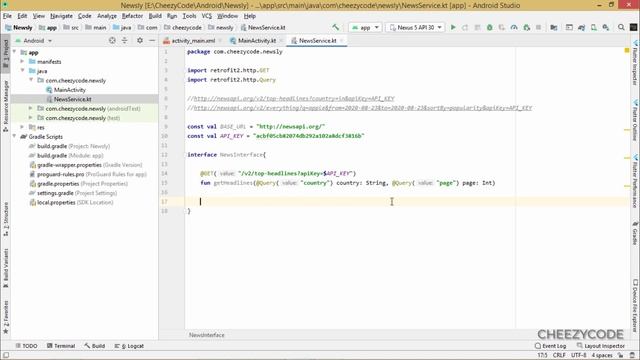
Task: Open the Refactor menu
Action: point(132,16)
